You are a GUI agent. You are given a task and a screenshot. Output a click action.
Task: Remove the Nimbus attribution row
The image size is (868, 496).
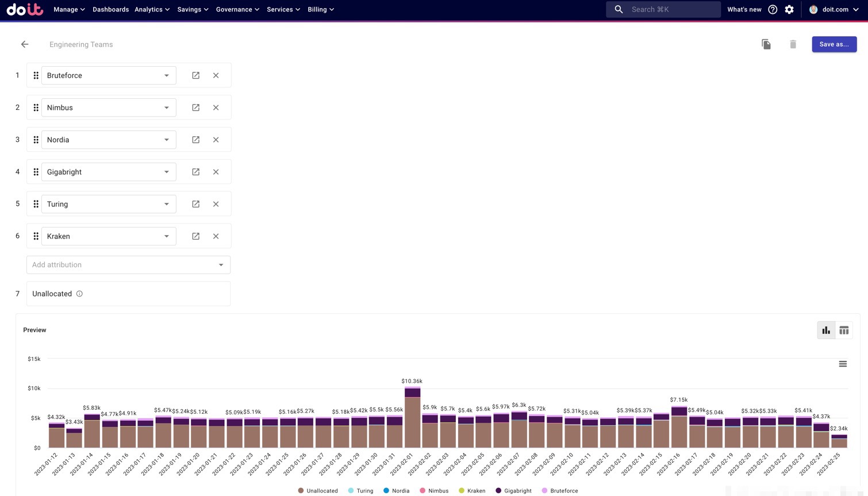click(216, 107)
